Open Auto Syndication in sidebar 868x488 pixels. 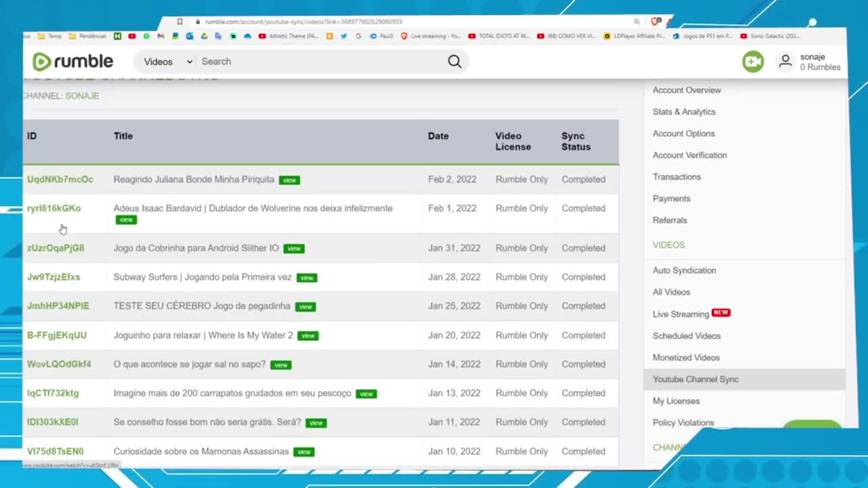point(684,270)
